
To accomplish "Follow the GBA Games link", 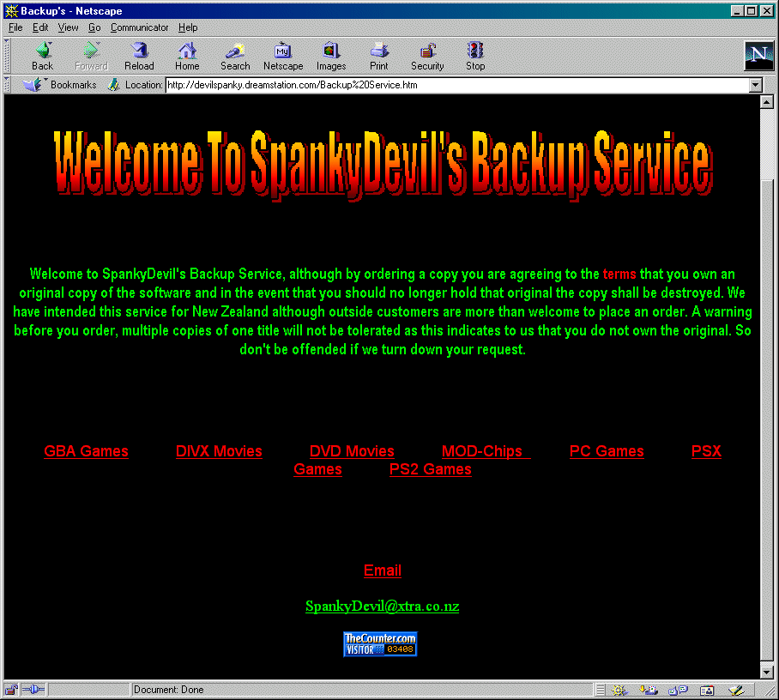I will click(87, 451).
